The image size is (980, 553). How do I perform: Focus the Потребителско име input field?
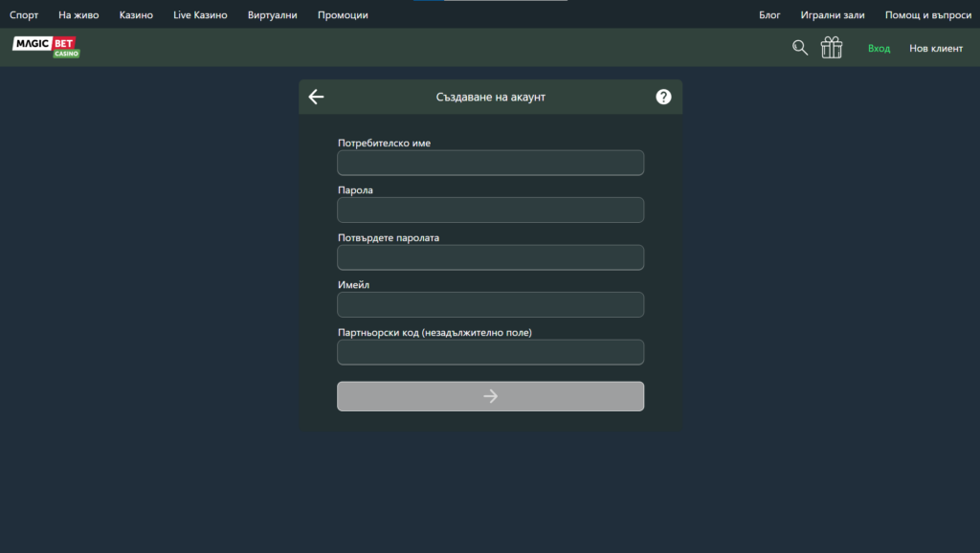pyautogui.click(x=490, y=163)
